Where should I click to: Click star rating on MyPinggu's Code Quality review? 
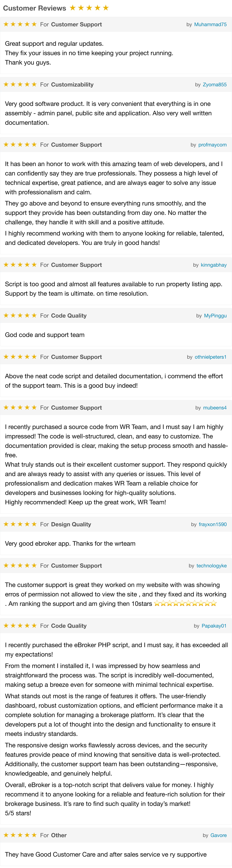(20, 316)
